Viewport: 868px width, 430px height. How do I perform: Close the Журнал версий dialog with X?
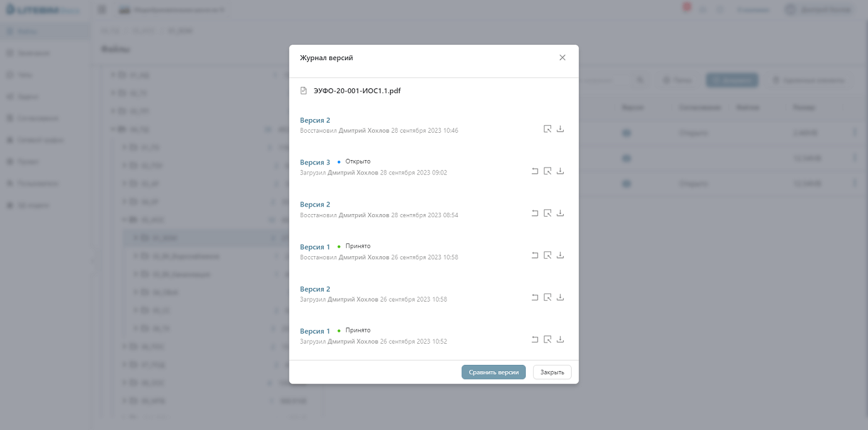point(562,58)
